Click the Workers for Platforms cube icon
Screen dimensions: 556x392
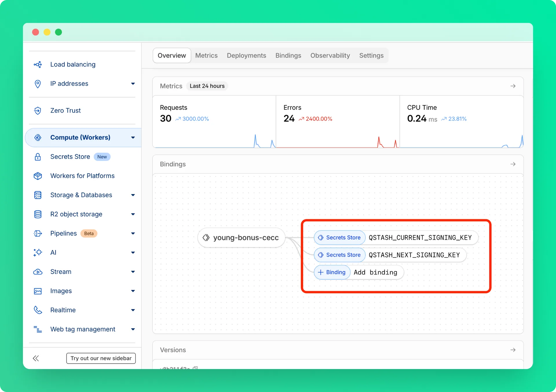coord(38,176)
